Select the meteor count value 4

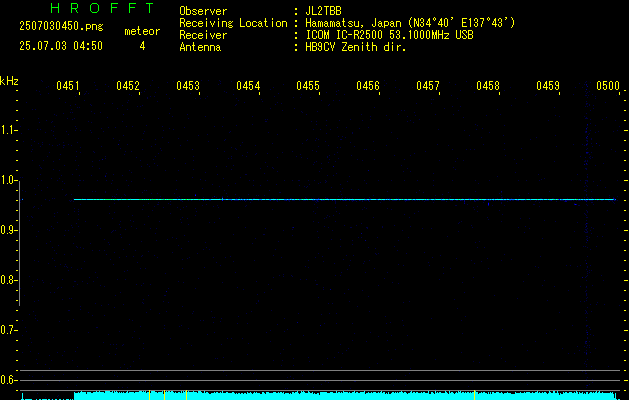coord(142,46)
